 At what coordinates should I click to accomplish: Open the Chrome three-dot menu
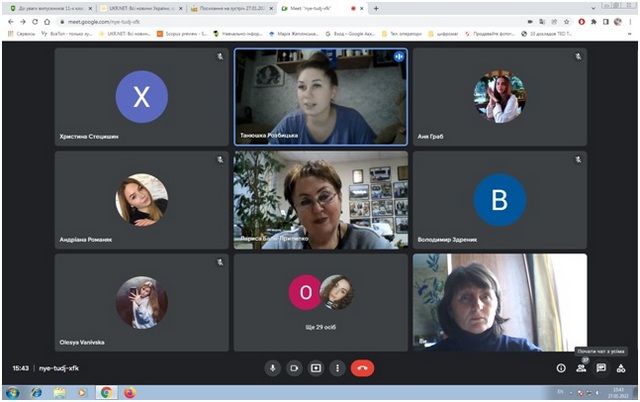(x=630, y=22)
